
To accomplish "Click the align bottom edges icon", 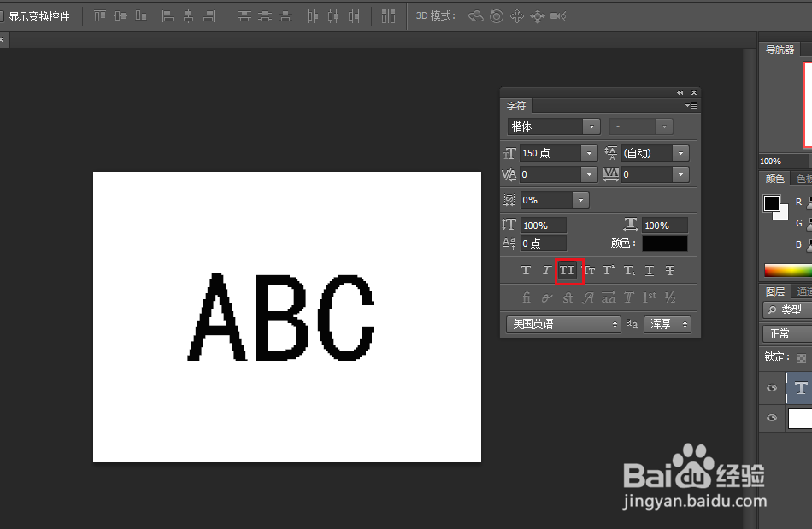I will [141, 16].
